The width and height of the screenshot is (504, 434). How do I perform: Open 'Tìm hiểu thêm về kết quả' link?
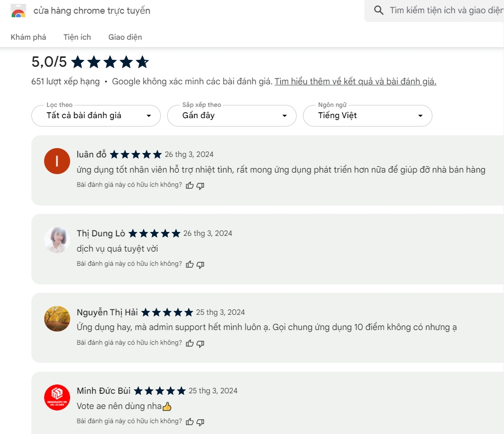[355, 82]
